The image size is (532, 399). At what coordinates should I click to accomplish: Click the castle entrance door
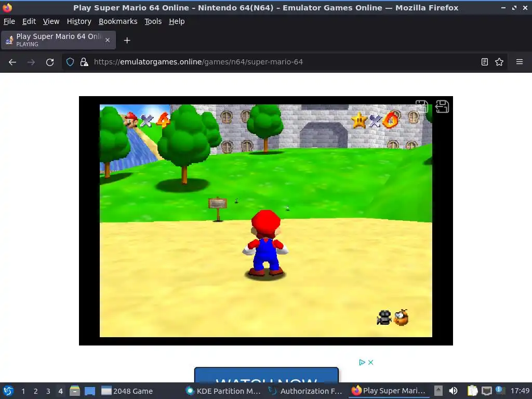(x=323, y=135)
